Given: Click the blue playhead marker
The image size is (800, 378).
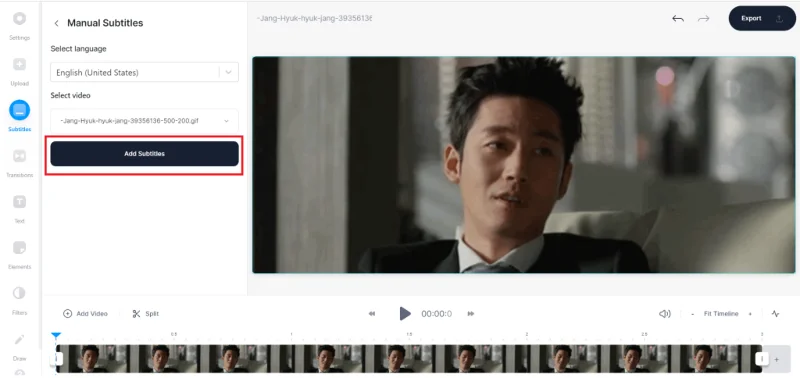Looking at the screenshot, I should [x=56, y=335].
